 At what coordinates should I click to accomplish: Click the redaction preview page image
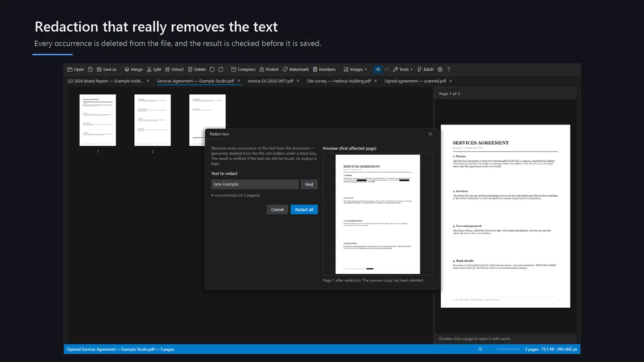pos(378,214)
